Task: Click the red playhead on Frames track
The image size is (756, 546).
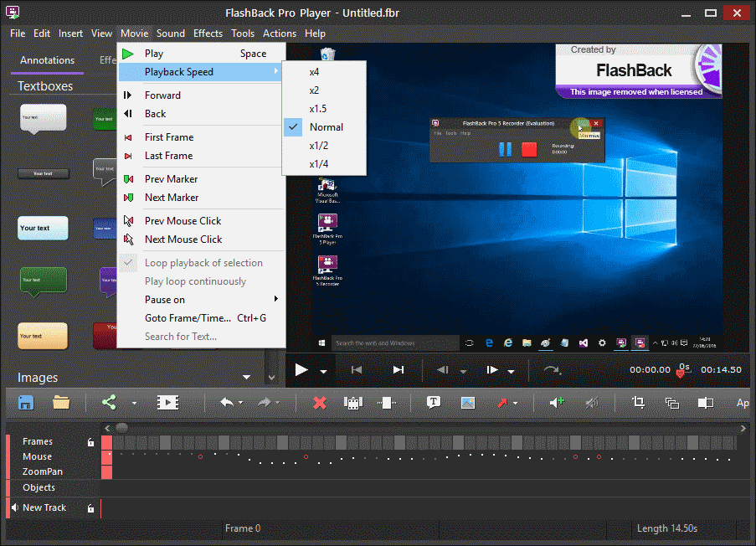Action: point(106,443)
